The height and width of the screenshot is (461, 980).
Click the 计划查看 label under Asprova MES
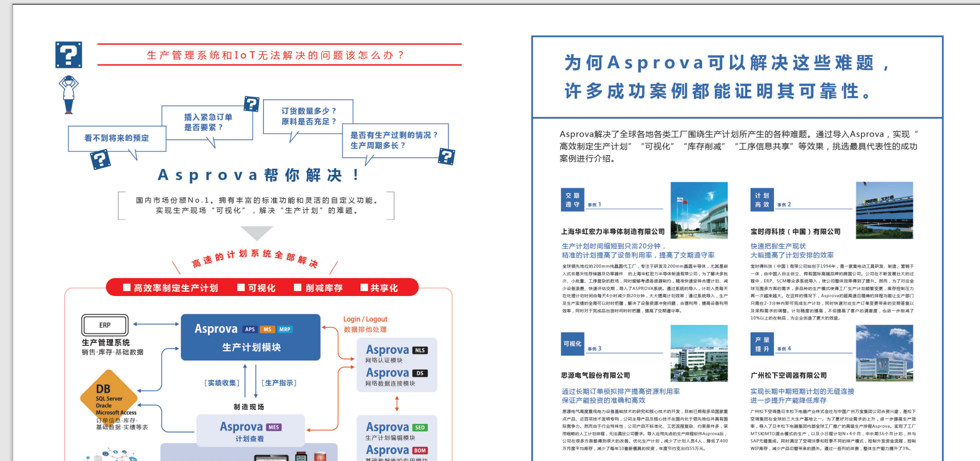click(x=250, y=439)
